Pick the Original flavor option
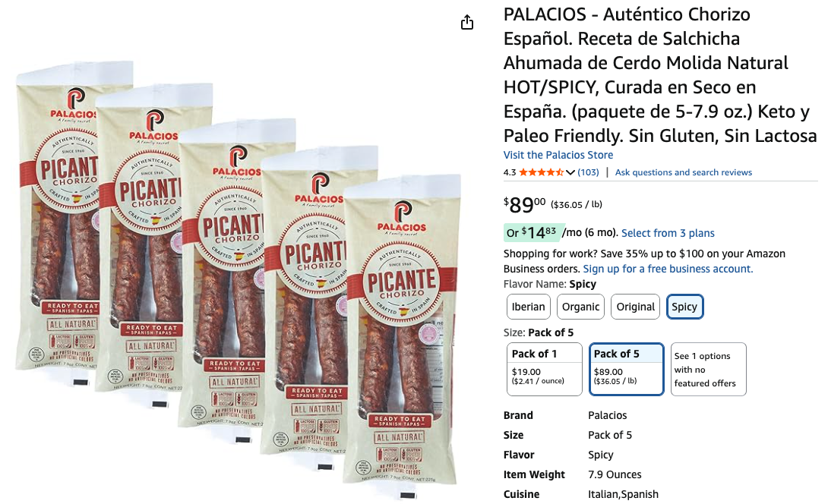 click(635, 307)
